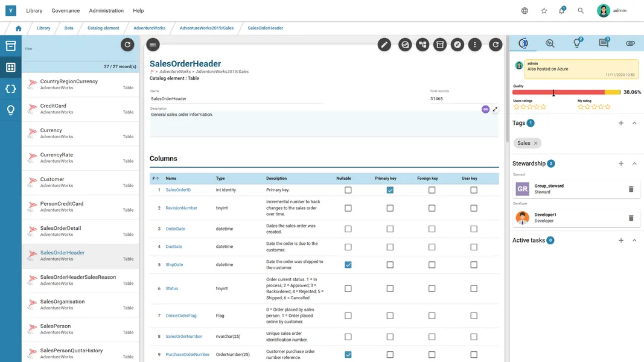Open the curly braces icon in the sidebar
This screenshot has width=644, height=362.
pos(11,89)
